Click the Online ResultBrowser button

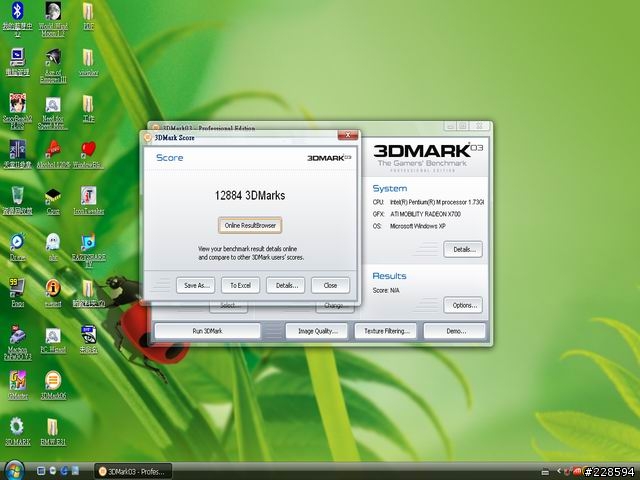click(250, 225)
